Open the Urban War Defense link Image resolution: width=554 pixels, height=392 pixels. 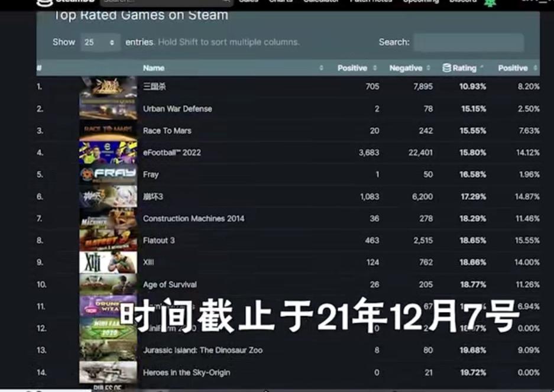point(177,109)
